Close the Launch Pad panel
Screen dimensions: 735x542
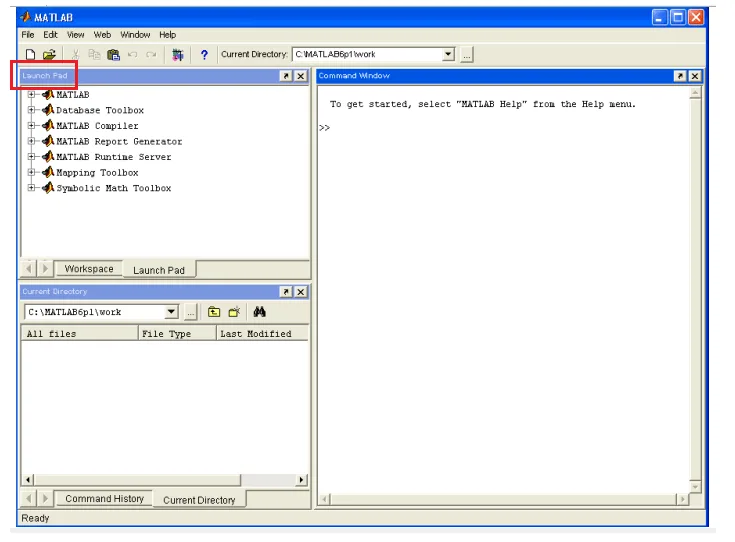[x=300, y=76]
